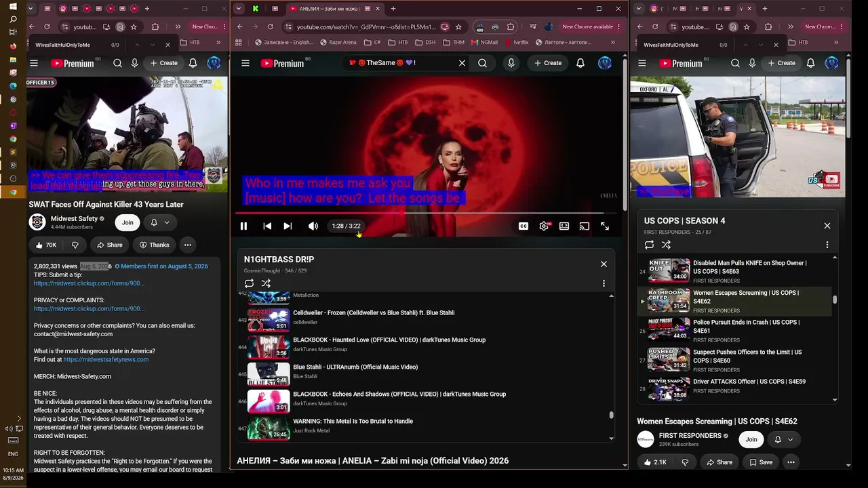This screenshot has height=488, width=868.
Task: Open Task View on the taskbar
Action: (x=13, y=33)
